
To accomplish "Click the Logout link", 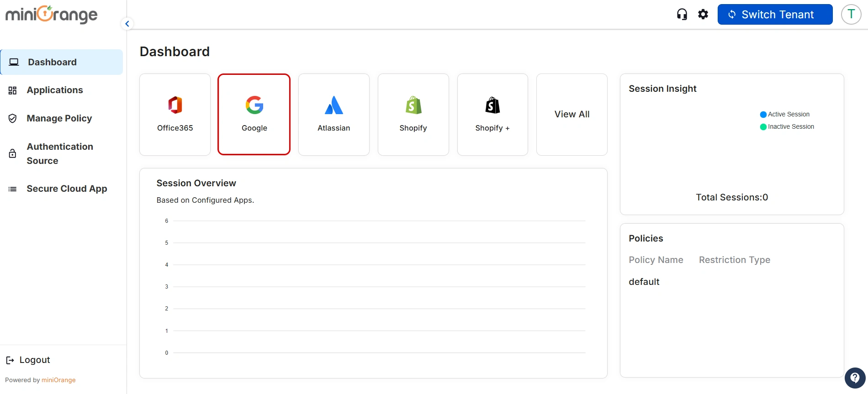I will 28,360.
